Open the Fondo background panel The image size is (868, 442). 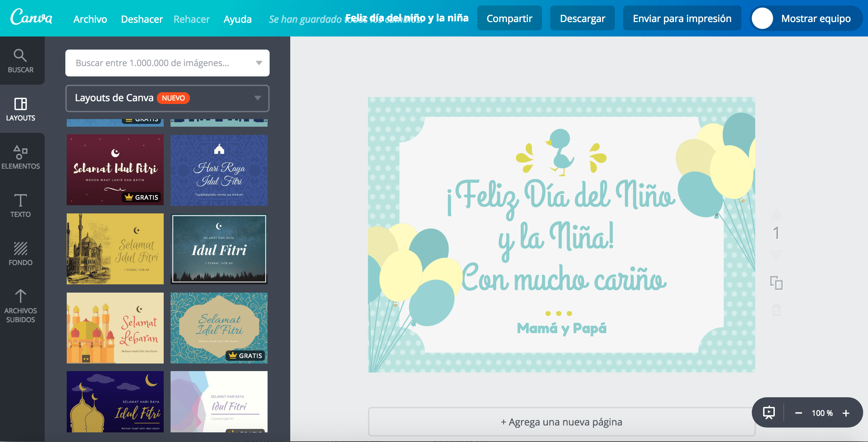tap(21, 253)
